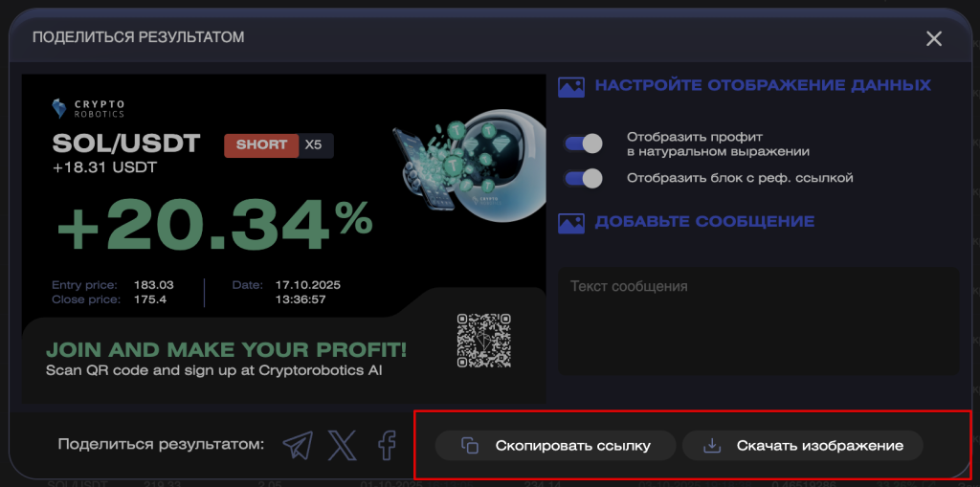Share result on Facebook
The width and height of the screenshot is (980, 487).
pos(387,445)
